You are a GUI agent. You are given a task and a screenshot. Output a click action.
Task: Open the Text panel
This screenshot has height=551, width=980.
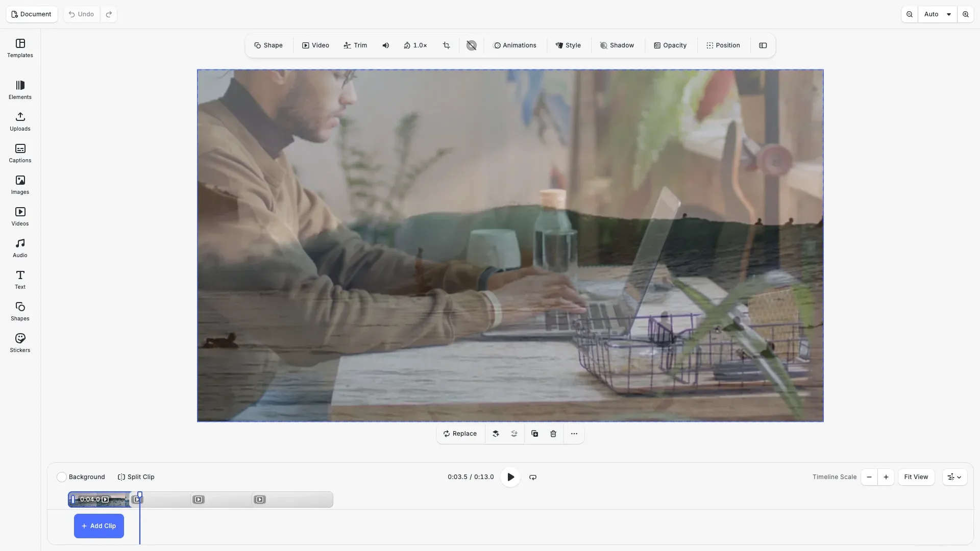(x=20, y=280)
